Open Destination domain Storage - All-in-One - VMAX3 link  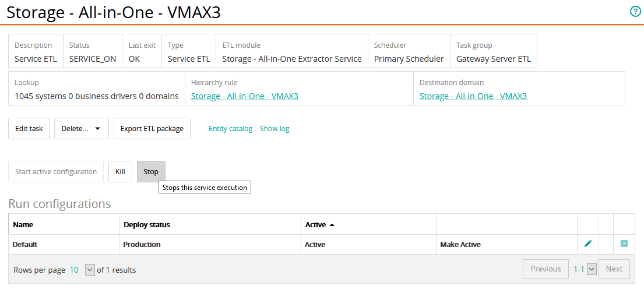click(474, 97)
